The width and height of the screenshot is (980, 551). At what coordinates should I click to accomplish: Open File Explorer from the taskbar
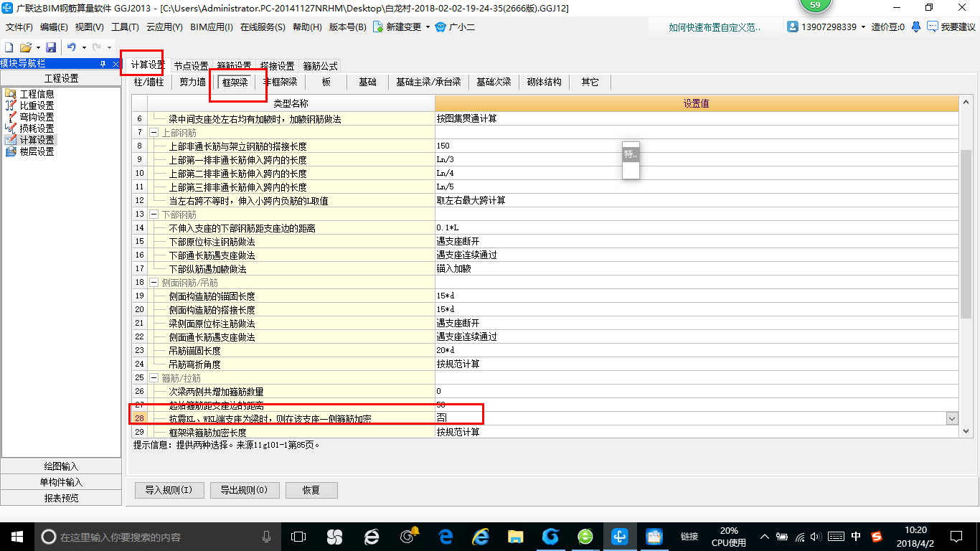point(515,536)
